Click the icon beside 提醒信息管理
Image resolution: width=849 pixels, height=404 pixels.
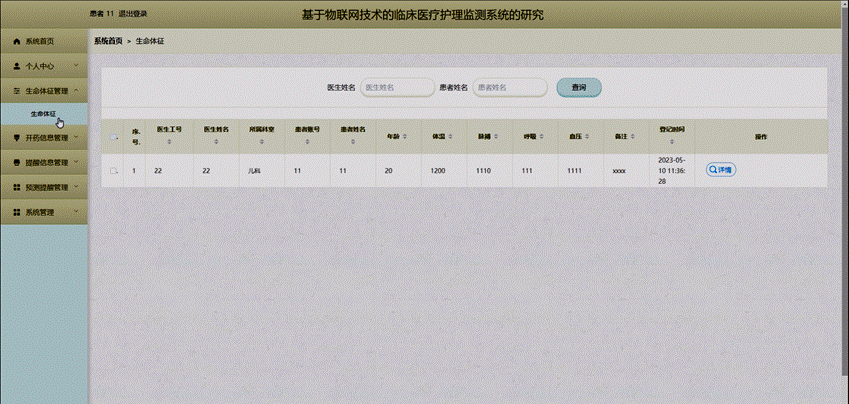(x=16, y=162)
